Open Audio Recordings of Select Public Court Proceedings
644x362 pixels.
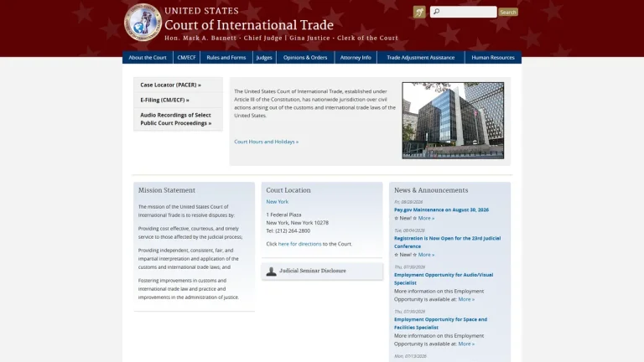pos(176,119)
